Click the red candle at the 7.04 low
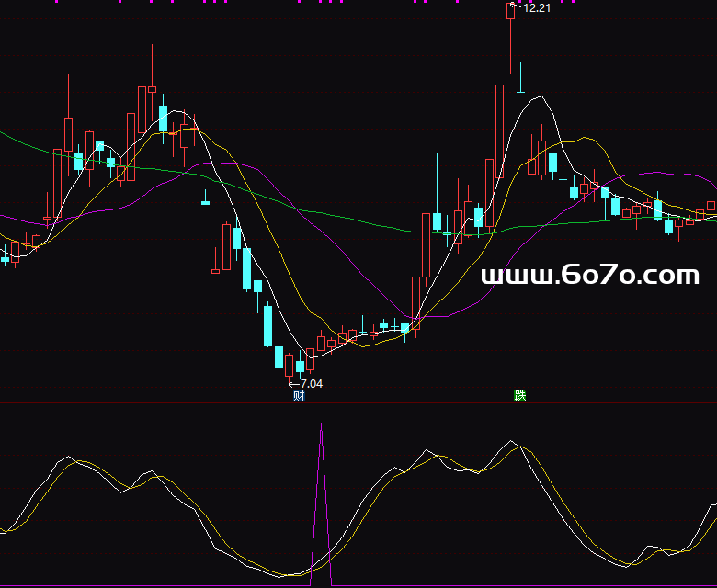This screenshot has height=588, width=717. point(290,365)
